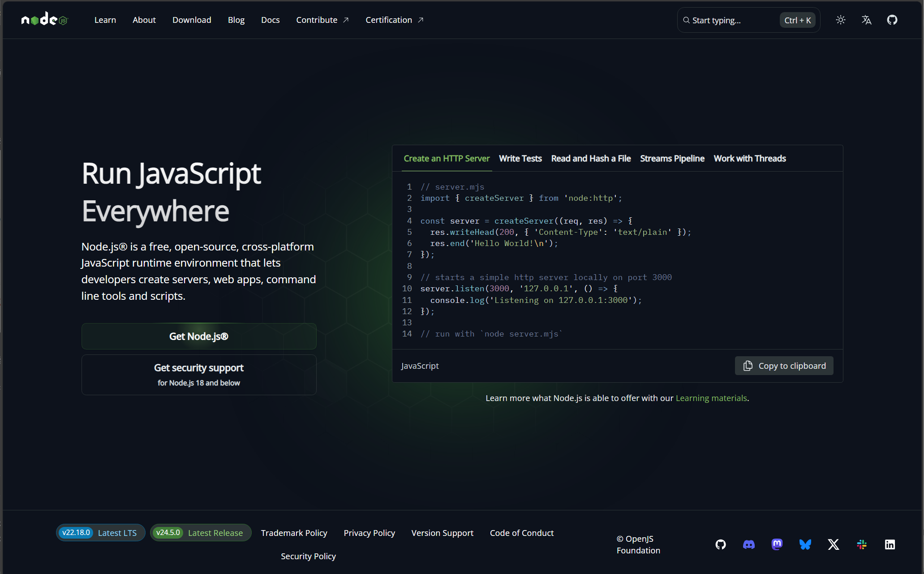Screen dimensions: 924x574
Task: Open the Learn menu item
Action: tap(105, 20)
